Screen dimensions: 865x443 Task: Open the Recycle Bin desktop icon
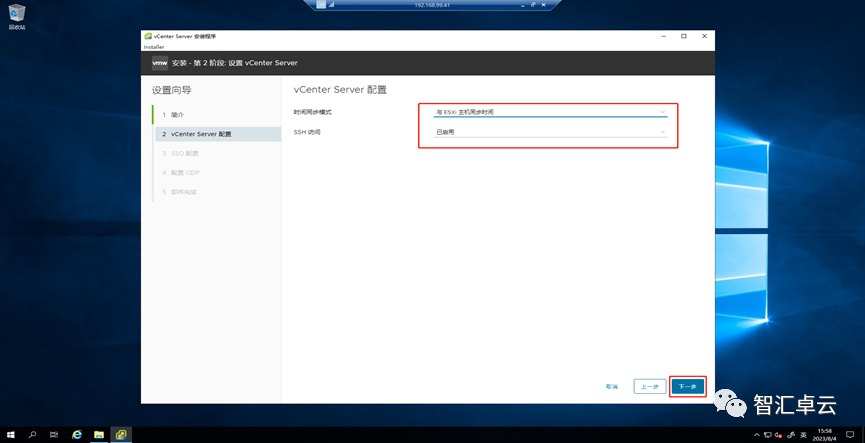[x=17, y=17]
